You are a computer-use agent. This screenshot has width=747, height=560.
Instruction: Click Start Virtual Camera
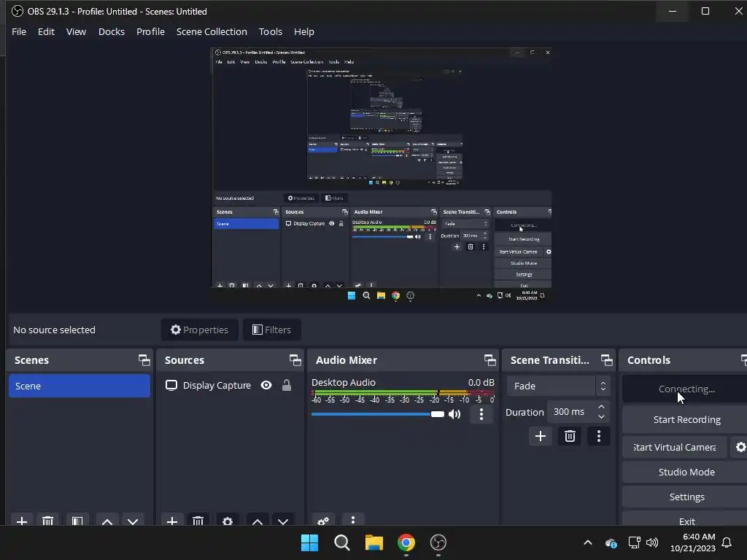[675, 447]
